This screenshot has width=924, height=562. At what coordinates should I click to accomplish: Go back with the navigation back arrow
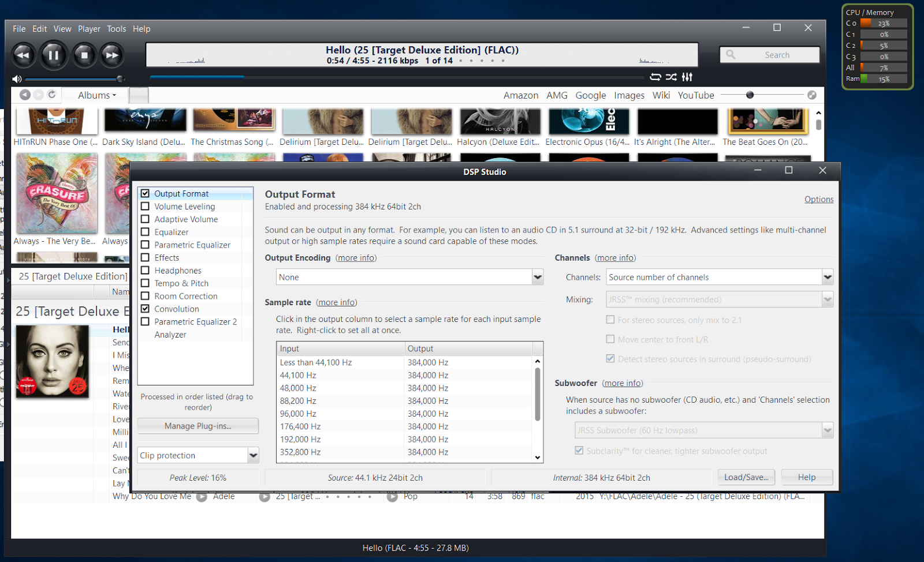coord(25,95)
